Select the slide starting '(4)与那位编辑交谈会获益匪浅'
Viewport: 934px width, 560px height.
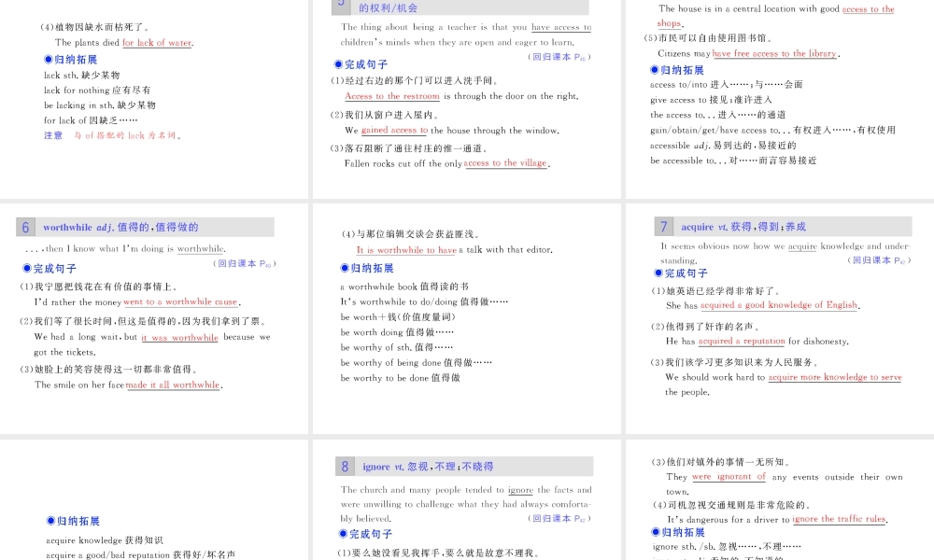[x=467, y=319]
